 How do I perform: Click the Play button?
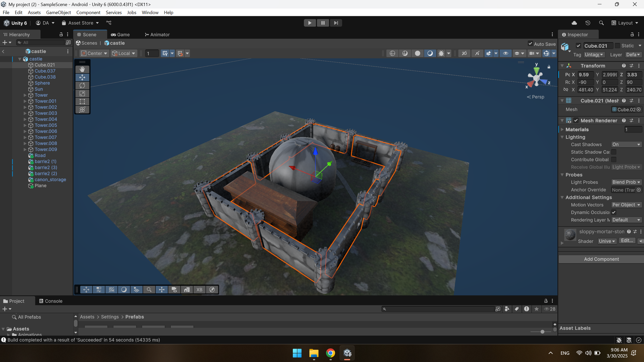tap(310, 23)
